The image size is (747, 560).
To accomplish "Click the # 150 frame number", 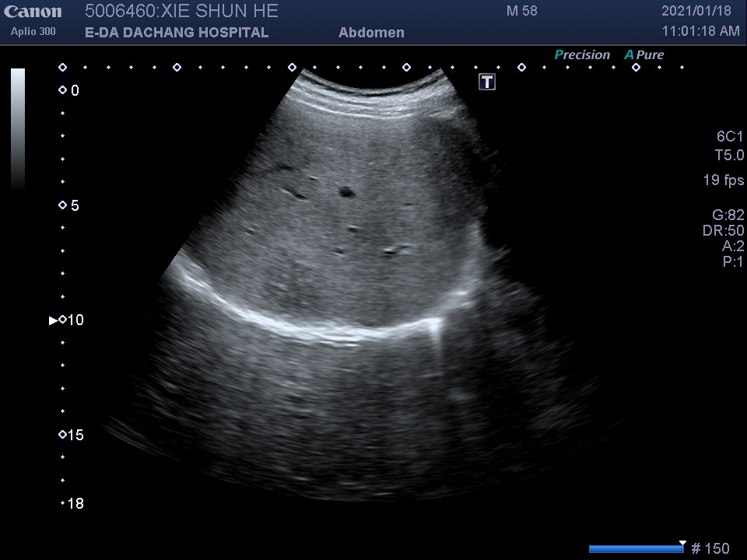I will 710,548.
